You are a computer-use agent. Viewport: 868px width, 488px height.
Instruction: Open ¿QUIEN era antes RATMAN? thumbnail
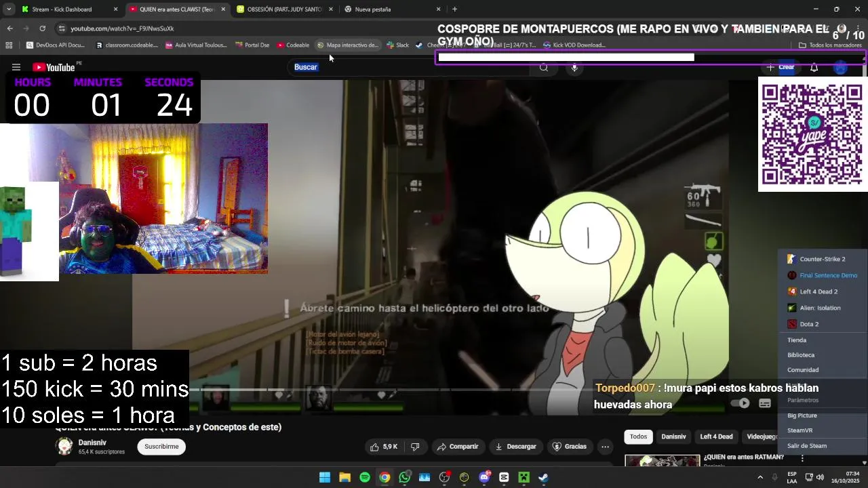(x=662, y=460)
